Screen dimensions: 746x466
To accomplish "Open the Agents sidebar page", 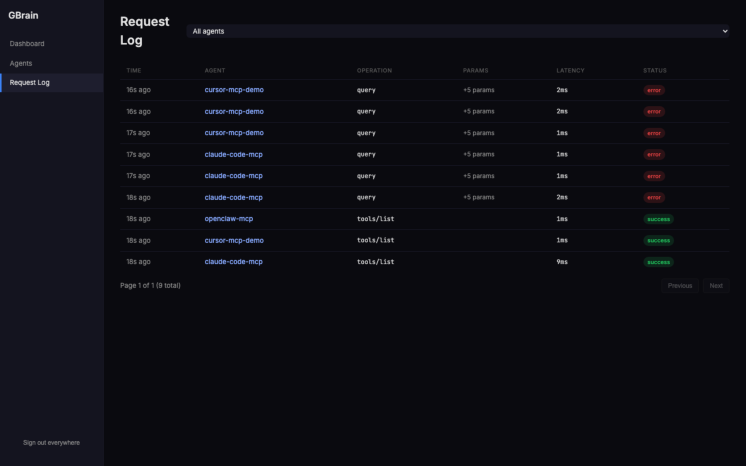I will tap(21, 63).
